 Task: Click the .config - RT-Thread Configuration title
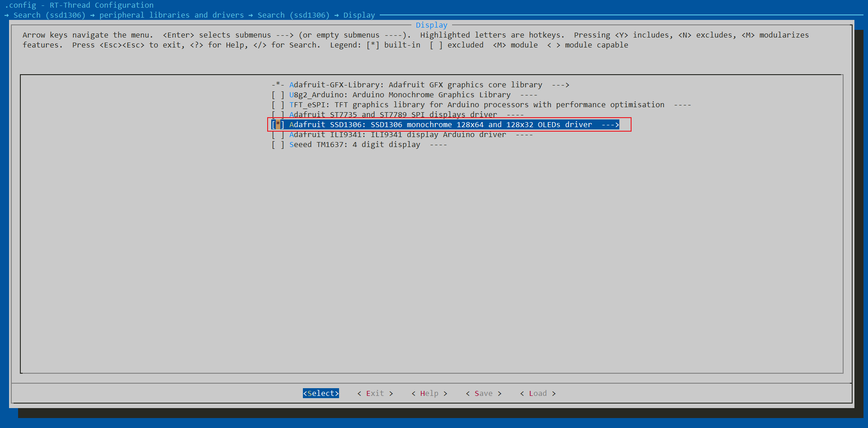coord(79,5)
